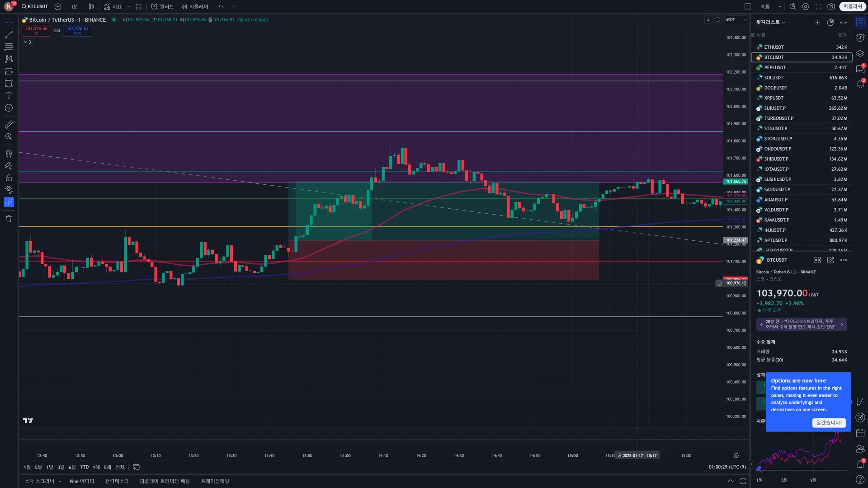Open the Pine 에디터 tab

click(81, 481)
